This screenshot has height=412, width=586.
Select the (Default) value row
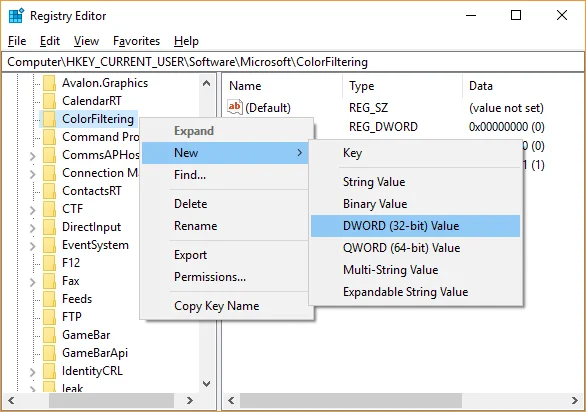pyautogui.click(x=403, y=108)
